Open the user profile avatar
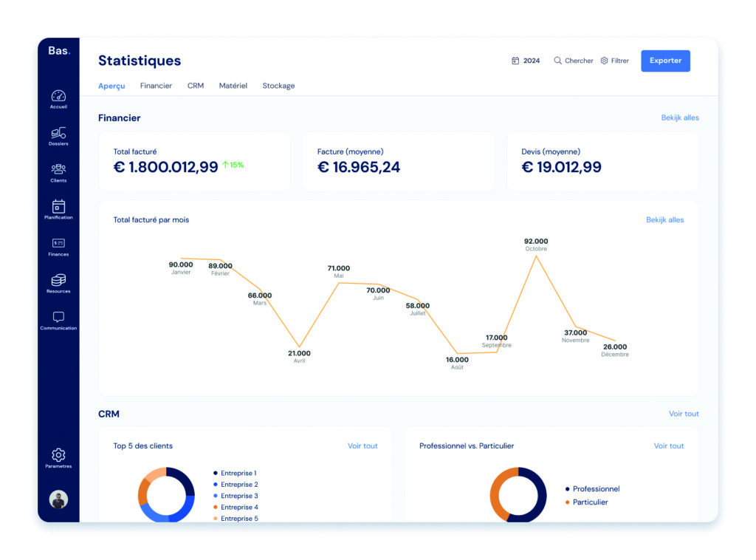Viewport: 756px width, 560px height. tap(58, 499)
